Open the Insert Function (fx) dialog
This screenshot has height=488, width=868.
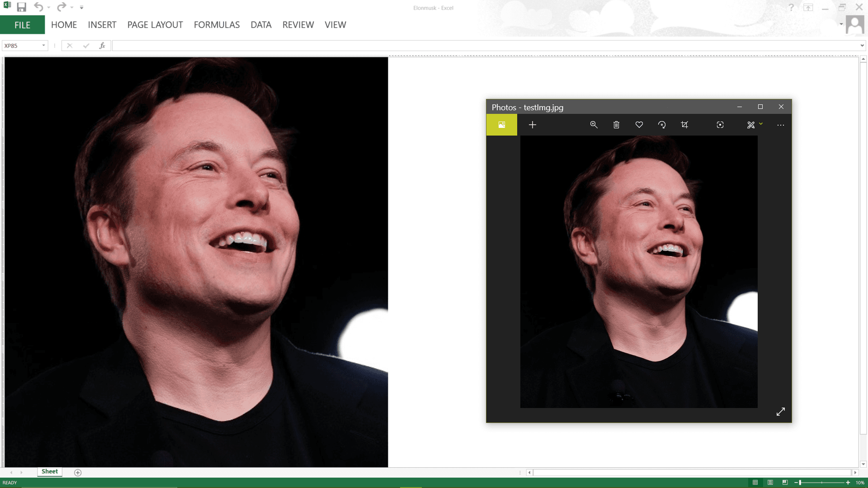click(x=103, y=45)
